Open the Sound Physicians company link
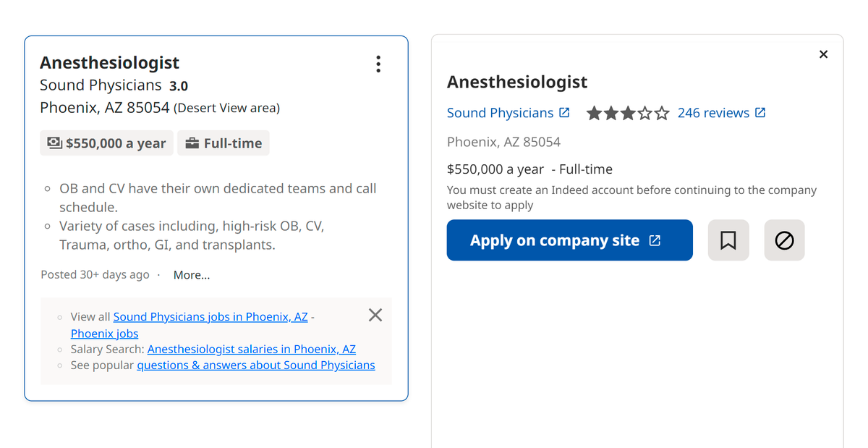The image size is (868, 448). point(501,113)
